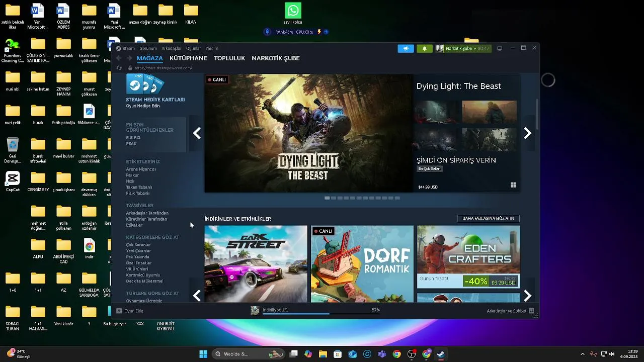Click the Steam announcements megaphone icon

tap(406, 48)
